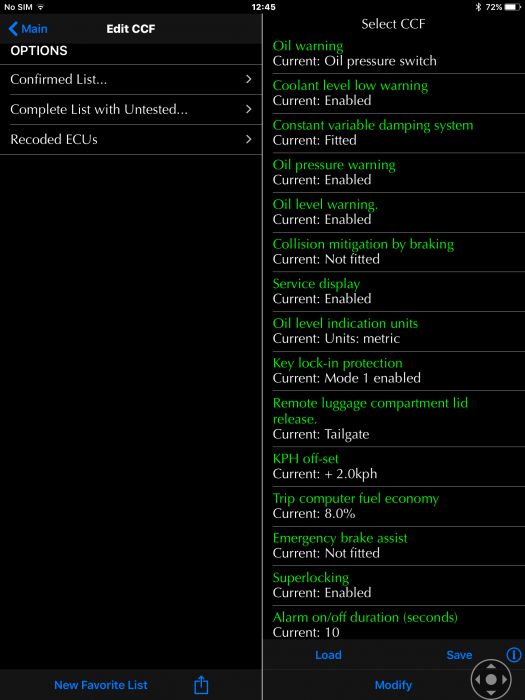Viewport: 525px width, 700px height.
Task: Open the Recoded ECUs row
Action: pyautogui.click(x=131, y=139)
